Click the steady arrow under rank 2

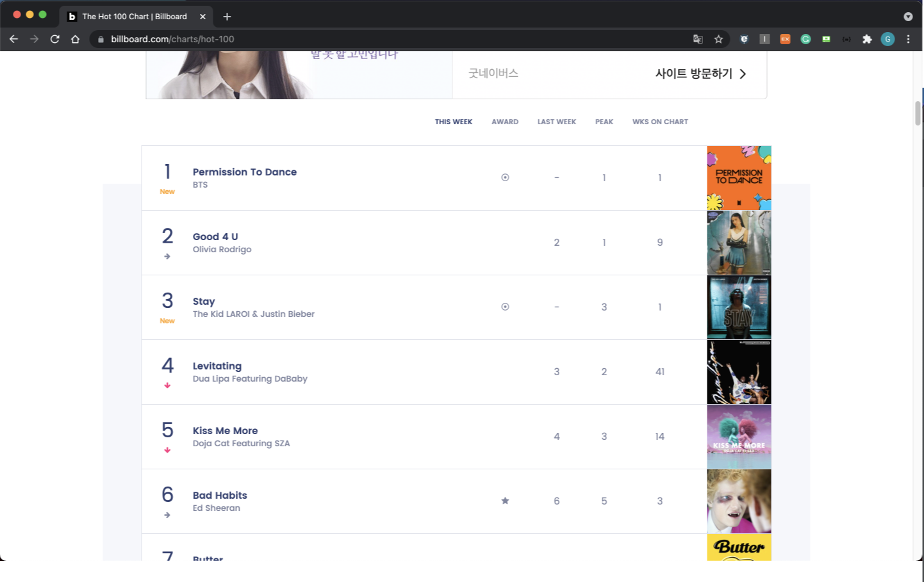click(x=167, y=256)
